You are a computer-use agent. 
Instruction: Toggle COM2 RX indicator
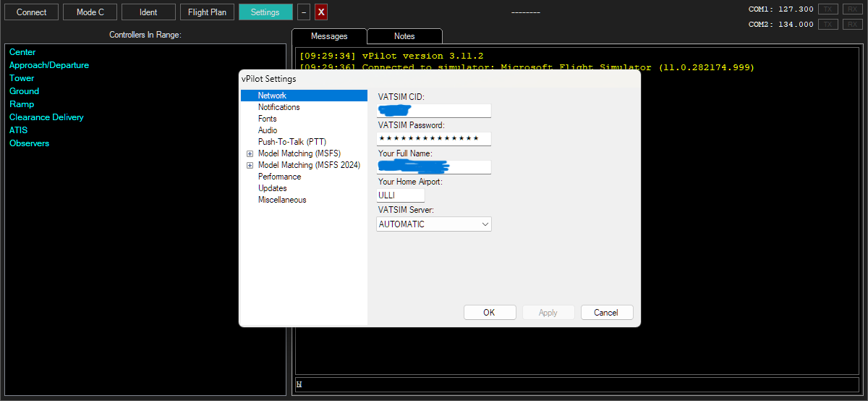tap(852, 25)
